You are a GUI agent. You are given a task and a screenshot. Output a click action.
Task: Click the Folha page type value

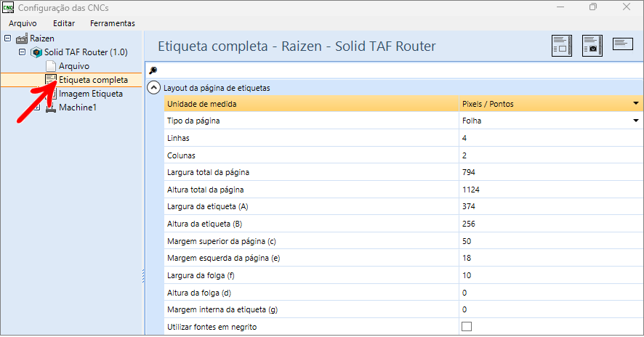click(472, 121)
